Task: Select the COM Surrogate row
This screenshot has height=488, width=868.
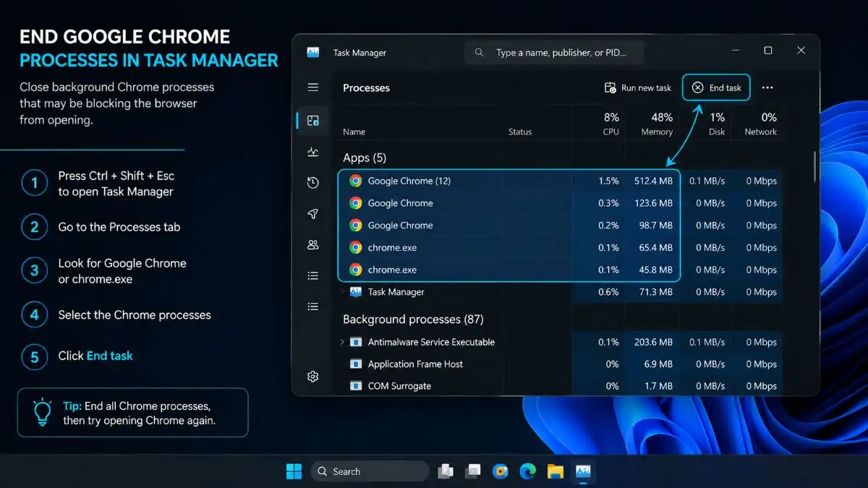Action: click(561, 386)
